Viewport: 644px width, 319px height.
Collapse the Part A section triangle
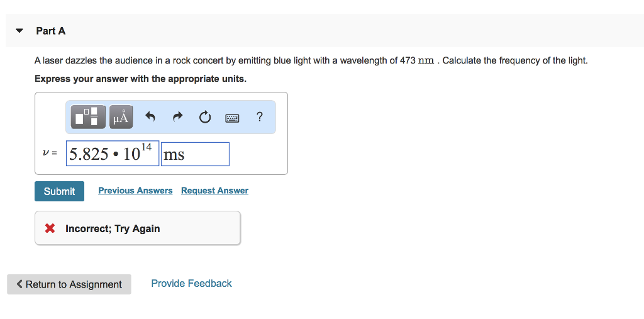pos(19,31)
